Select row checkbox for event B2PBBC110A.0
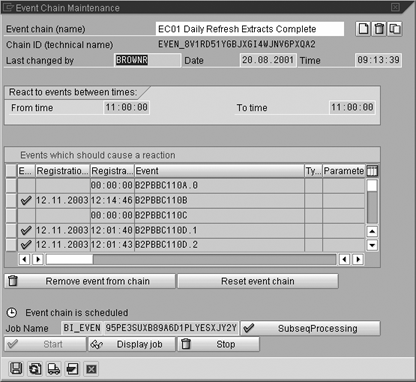 (11, 185)
